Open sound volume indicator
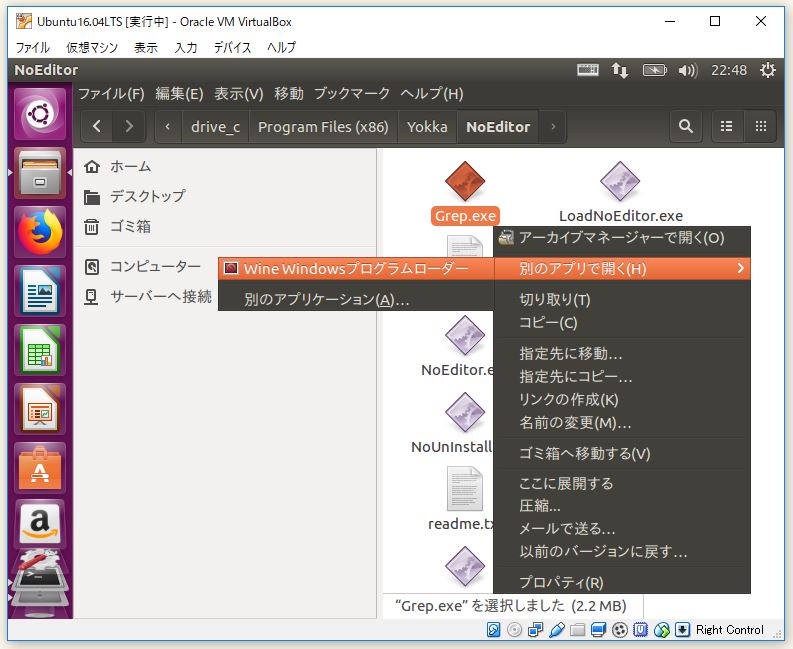 688,70
